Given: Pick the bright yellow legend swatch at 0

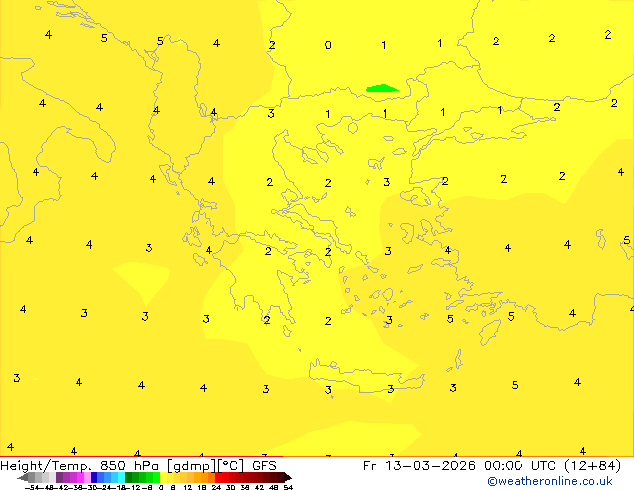Looking at the screenshot, I should point(163,477).
